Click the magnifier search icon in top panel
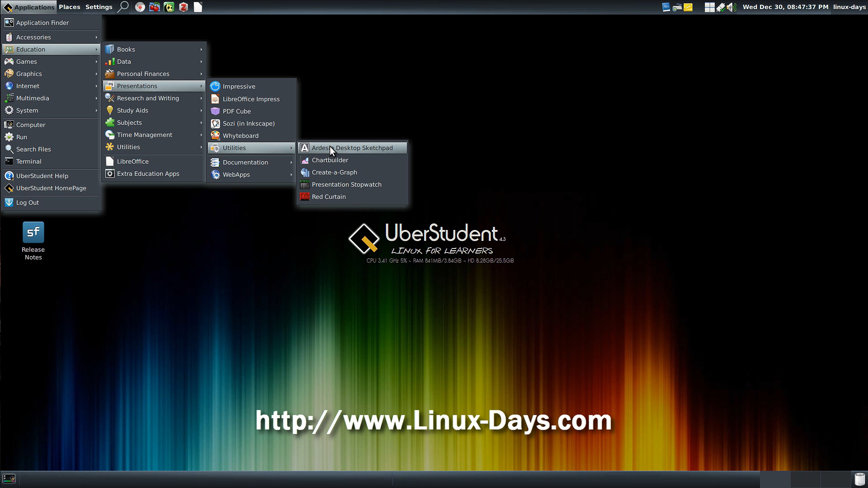The width and height of the screenshot is (868, 488). pyautogui.click(x=123, y=7)
